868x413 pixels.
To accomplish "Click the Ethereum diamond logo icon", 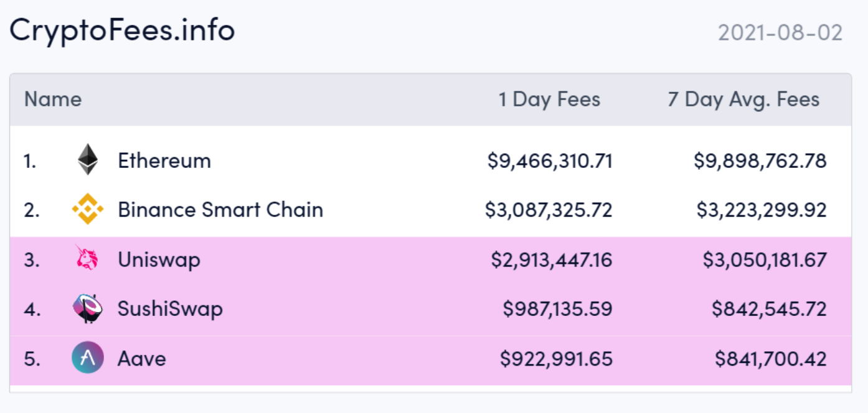I will 88,160.
